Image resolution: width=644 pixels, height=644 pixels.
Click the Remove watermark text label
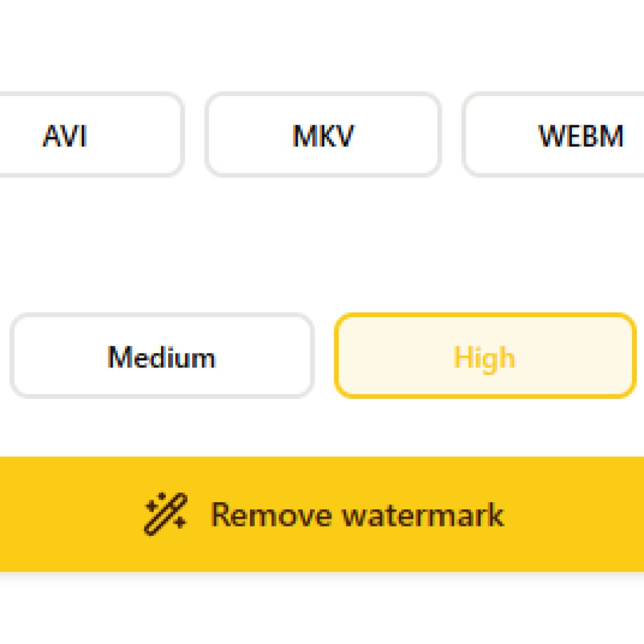tap(358, 514)
